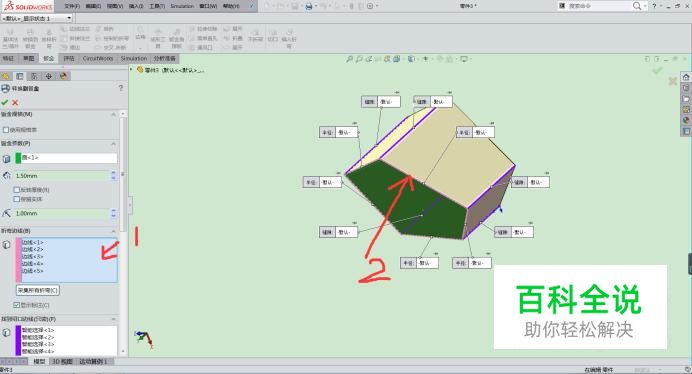Select the DimXpertManager crosshair panel icon
692x374 pixels.
pos(49,76)
